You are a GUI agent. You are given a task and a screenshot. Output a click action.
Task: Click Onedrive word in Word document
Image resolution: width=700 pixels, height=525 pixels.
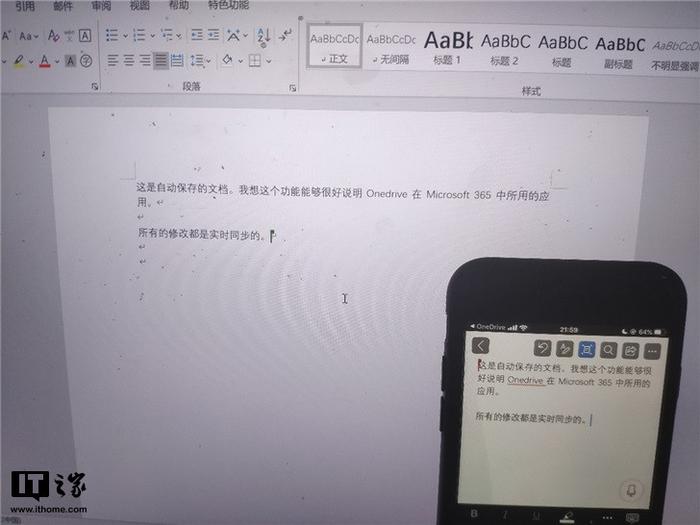pos(387,194)
